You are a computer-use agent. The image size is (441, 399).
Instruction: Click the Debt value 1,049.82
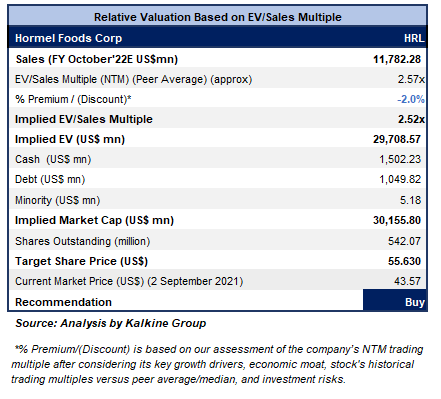(400, 179)
